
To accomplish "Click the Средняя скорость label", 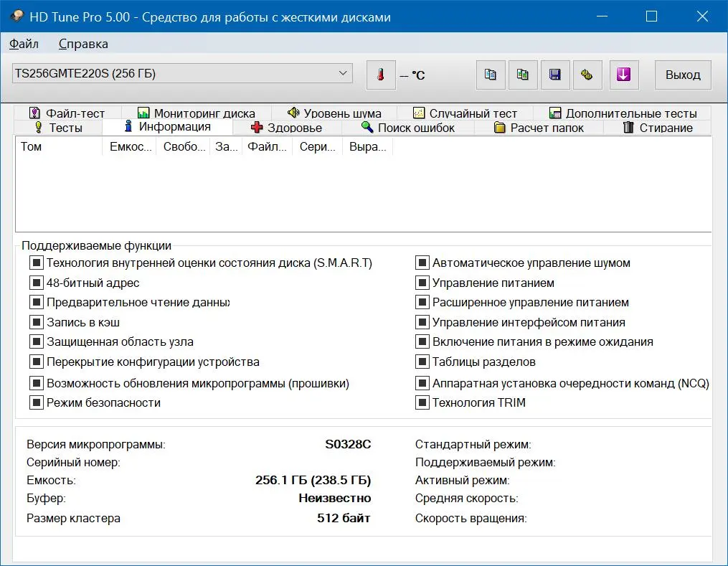I will (467, 499).
